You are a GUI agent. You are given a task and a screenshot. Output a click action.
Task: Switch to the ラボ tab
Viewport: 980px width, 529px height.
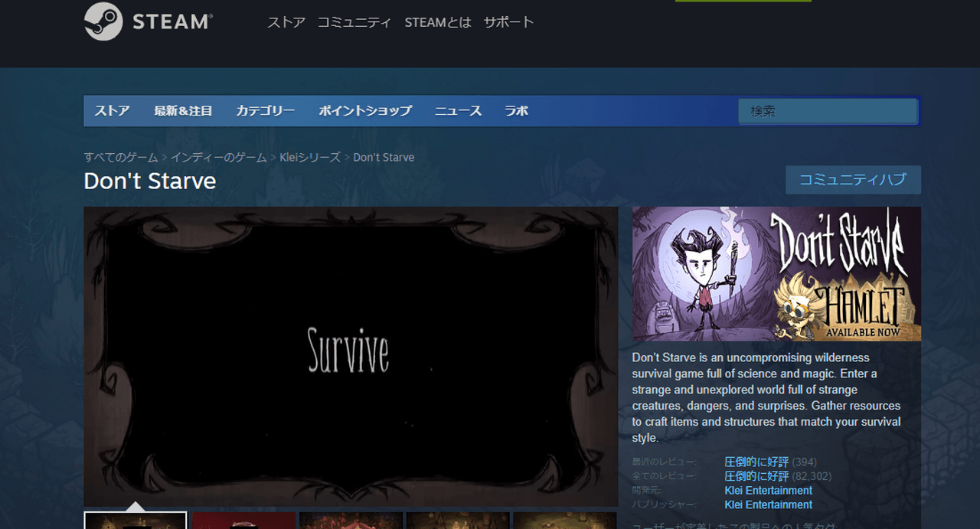[x=516, y=110]
